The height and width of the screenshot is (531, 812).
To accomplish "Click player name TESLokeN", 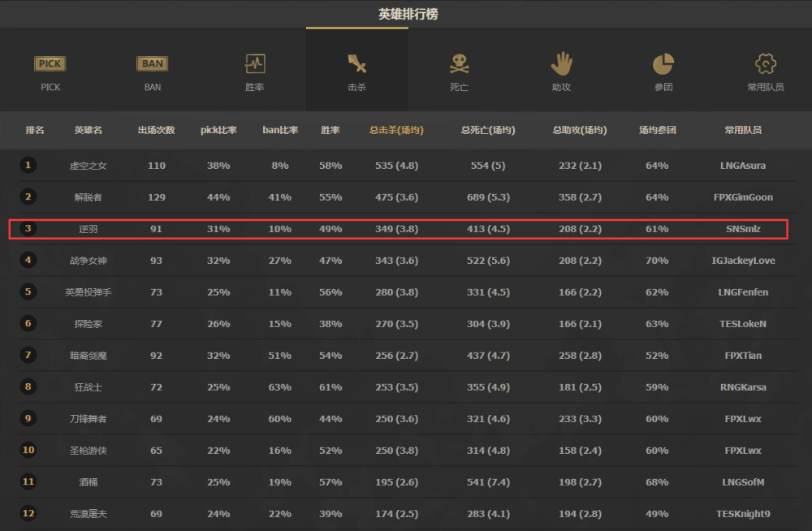I will point(743,324).
